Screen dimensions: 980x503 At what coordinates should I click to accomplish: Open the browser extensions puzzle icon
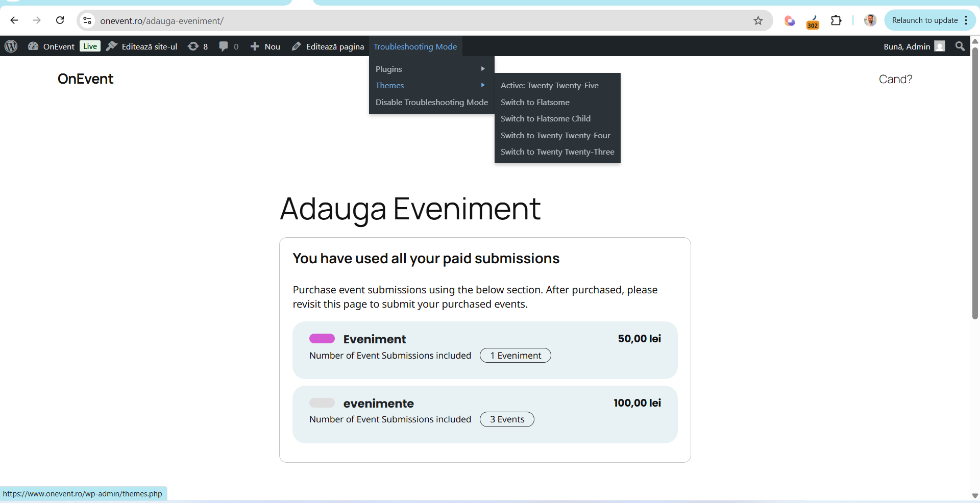pyautogui.click(x=836, y=20)
